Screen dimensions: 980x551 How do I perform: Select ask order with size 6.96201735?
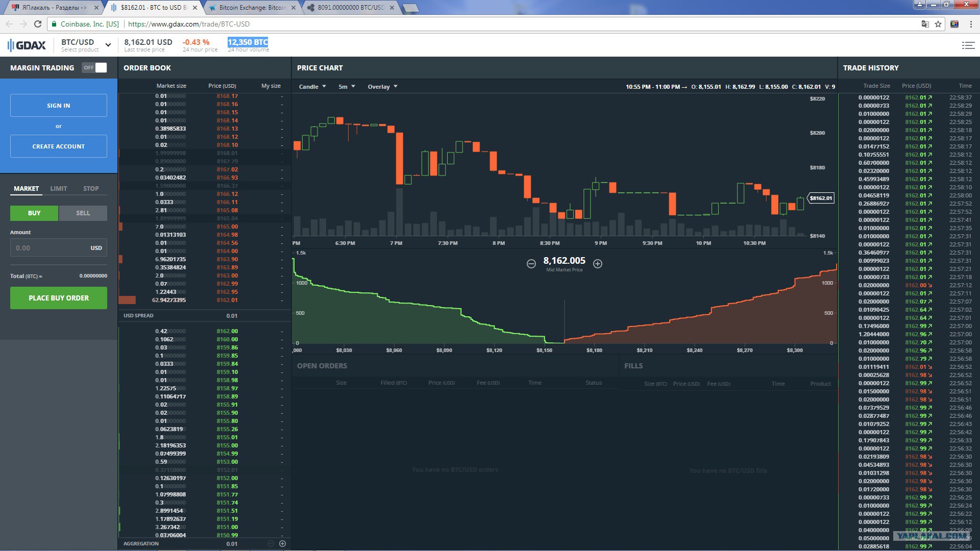[x=170, y=259]
